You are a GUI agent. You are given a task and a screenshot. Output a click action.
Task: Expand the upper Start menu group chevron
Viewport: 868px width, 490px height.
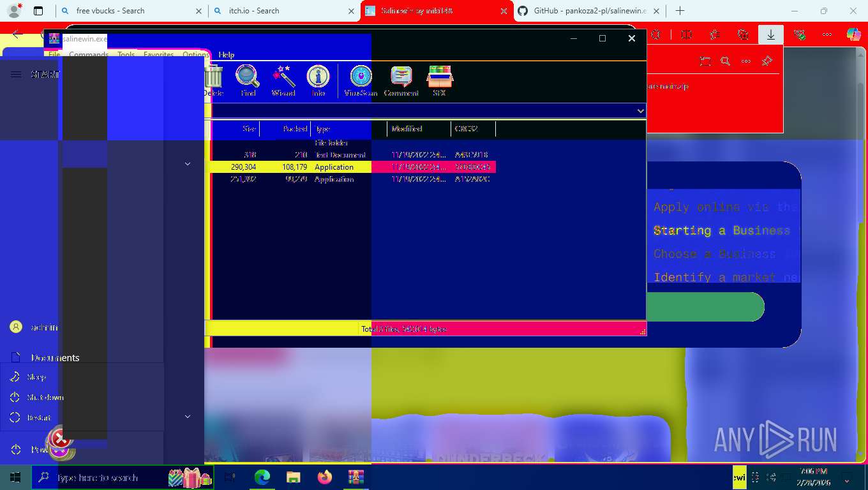(188, 164)
